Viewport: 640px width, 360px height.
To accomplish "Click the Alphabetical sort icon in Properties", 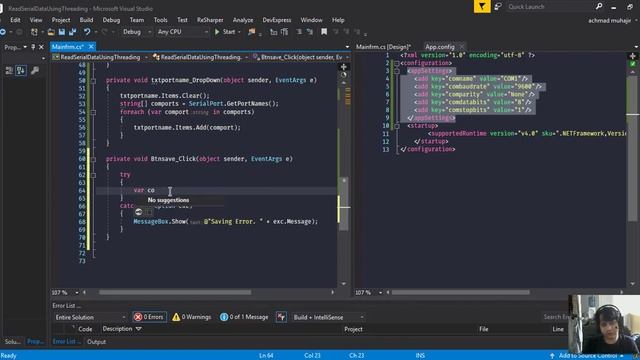I will [20, 70].
